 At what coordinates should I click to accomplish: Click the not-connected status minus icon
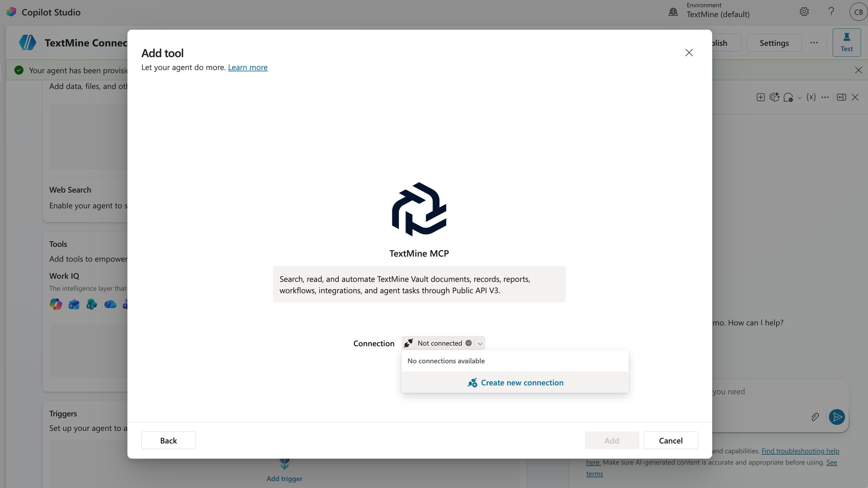pos(468,343)
